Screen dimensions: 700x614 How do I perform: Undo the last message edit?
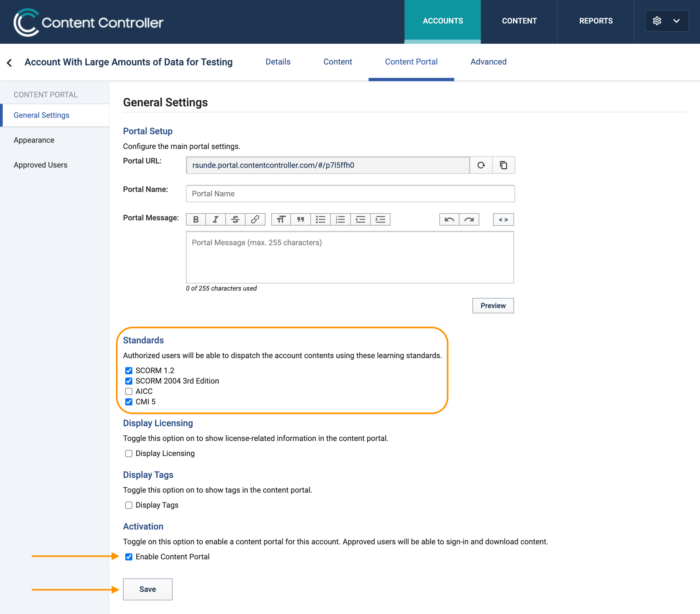click(449, 219)
